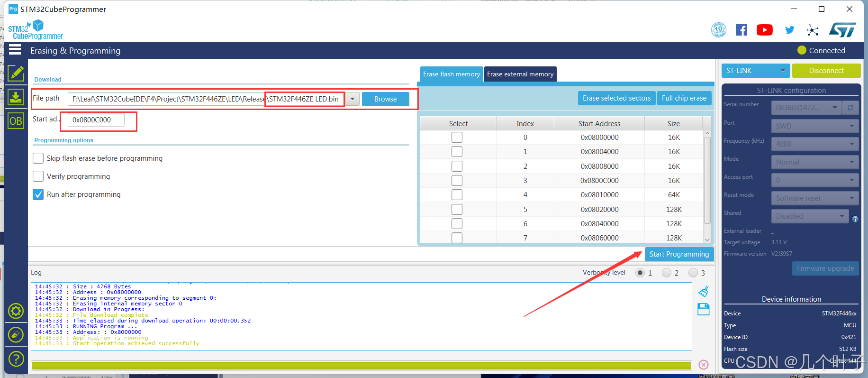The width and height of the screenshot is (868, 378).
Task: Switch to Erase flash memory tab
Action: coord(452,74)
